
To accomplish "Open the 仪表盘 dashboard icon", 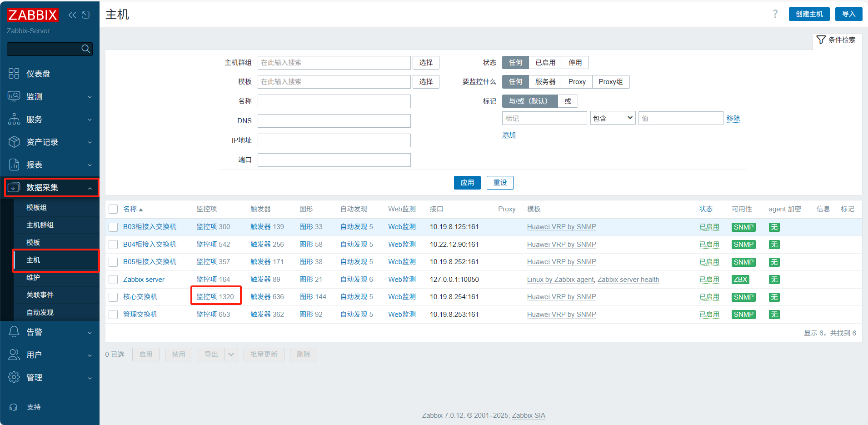I will [x=14, y=74].
